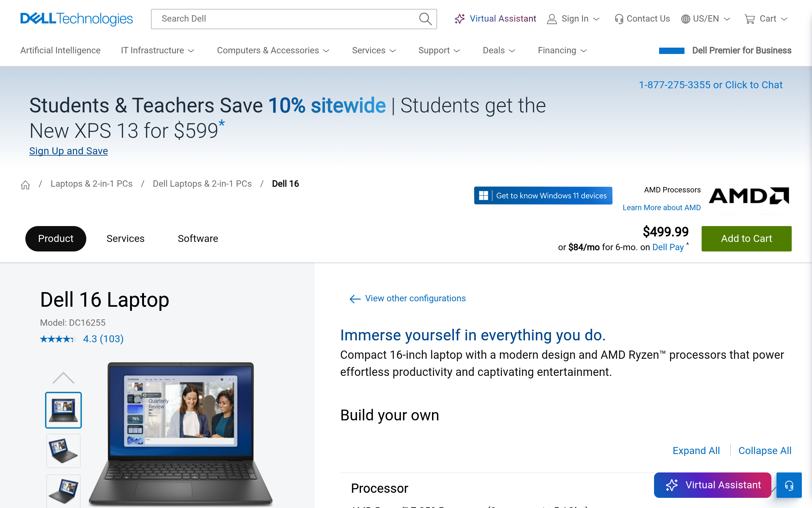Click the US/EN globe icon
Image resolution: width=812 pixels, height=508 pixels.
point(685,19)
